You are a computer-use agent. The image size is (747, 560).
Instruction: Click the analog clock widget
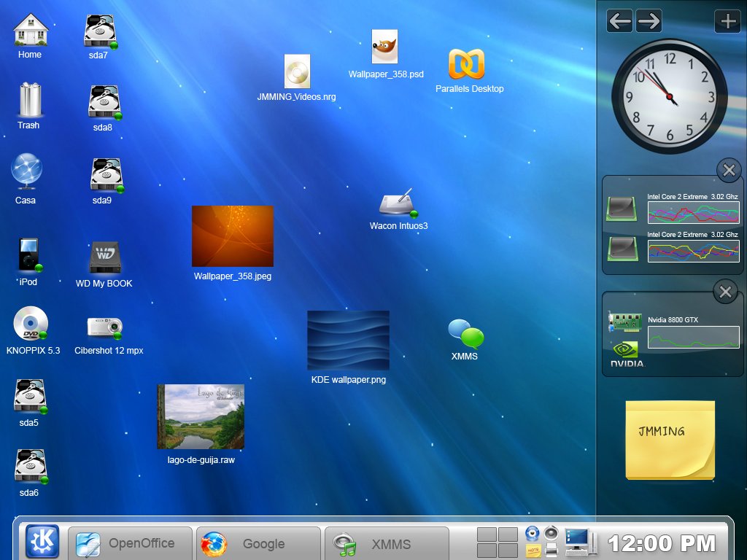coord(670,96)
